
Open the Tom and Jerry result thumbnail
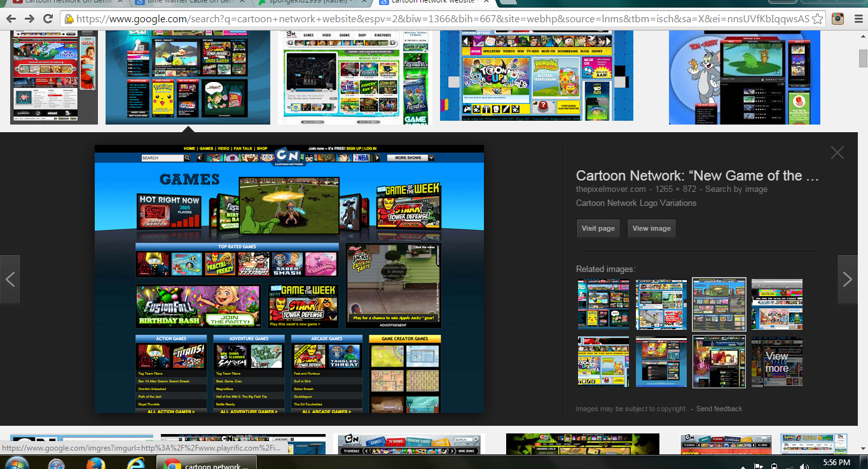coord(745,78)
